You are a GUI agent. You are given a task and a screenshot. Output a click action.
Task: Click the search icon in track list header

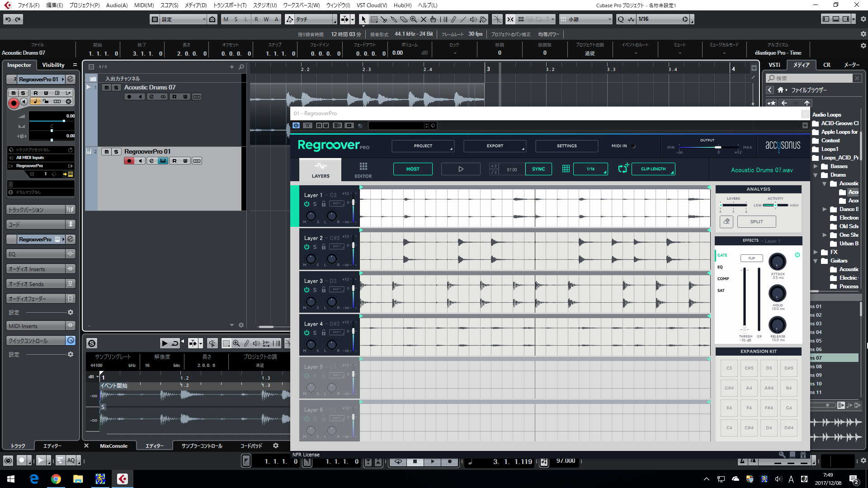click(241, 67)
